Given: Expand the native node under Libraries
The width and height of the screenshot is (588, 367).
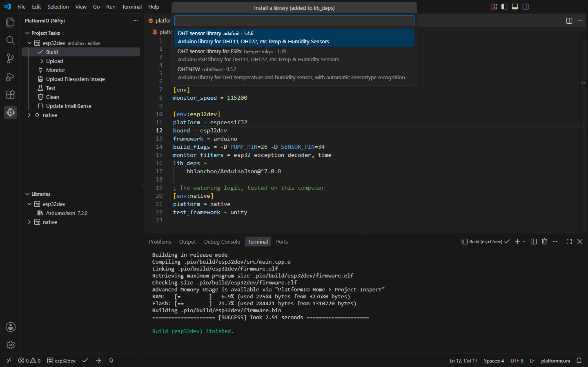Looking at the screenshot, I should click(29, 222).
